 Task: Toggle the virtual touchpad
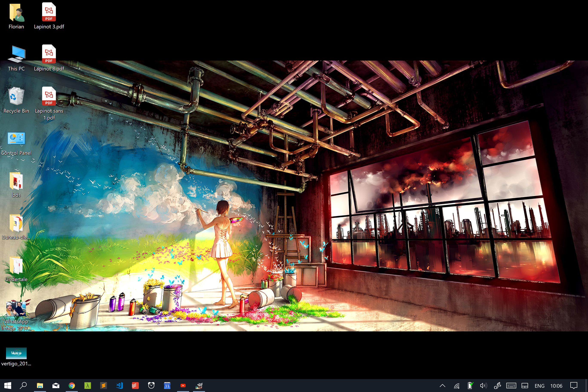point(525,386)
